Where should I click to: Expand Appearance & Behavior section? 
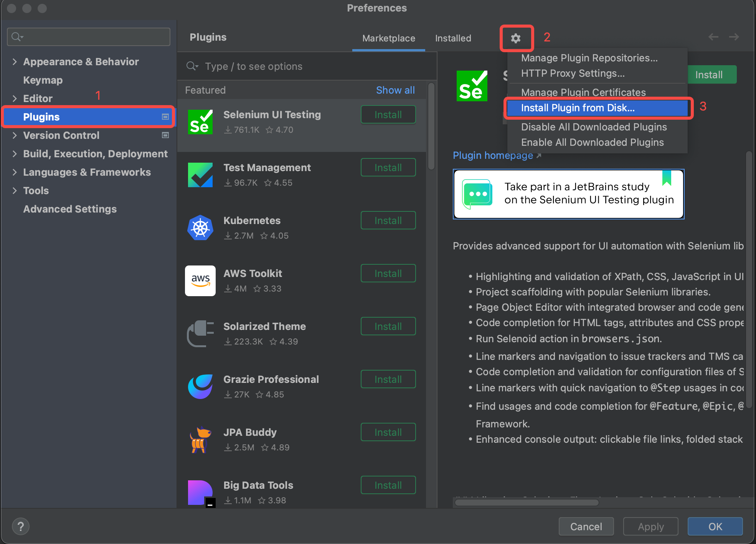pyautogui.click(x=15, y=62)
